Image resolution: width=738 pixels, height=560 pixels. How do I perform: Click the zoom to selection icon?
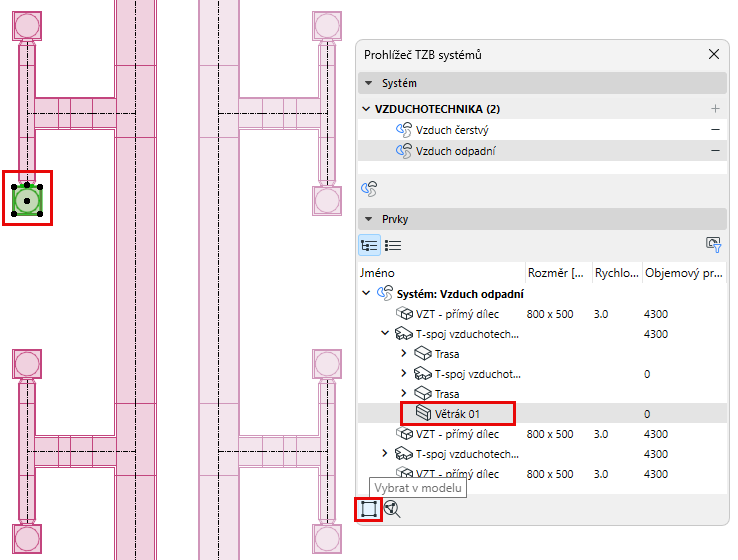pyautogui.click(x=392, y=509)
